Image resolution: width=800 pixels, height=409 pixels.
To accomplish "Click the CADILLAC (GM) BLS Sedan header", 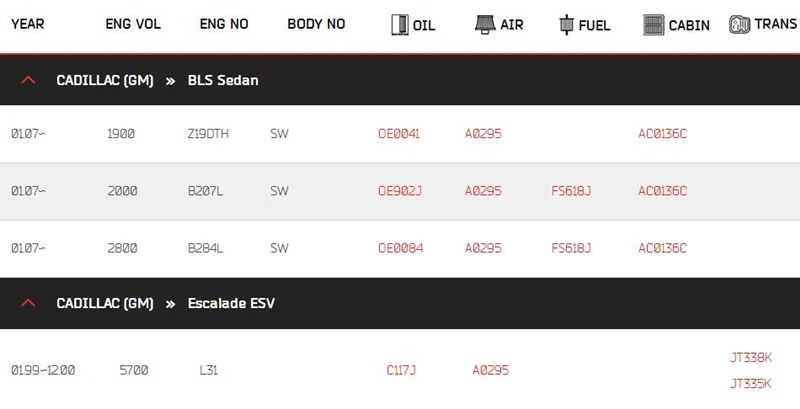I will pos(157,80).
